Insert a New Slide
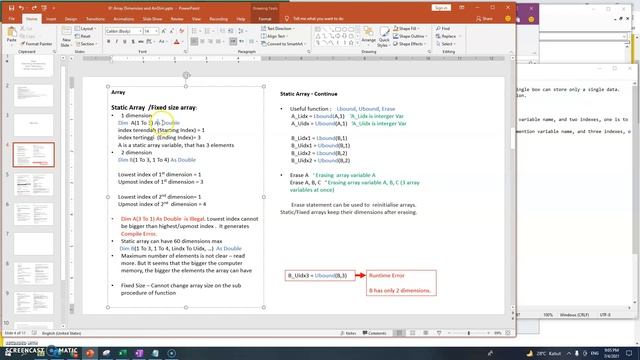This screenshot has height=360, width=640. click(66, 36)
